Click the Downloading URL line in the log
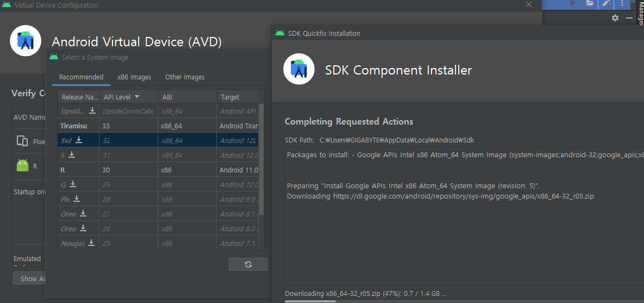This screenshot has height=303, width=644. click(440, 196)
